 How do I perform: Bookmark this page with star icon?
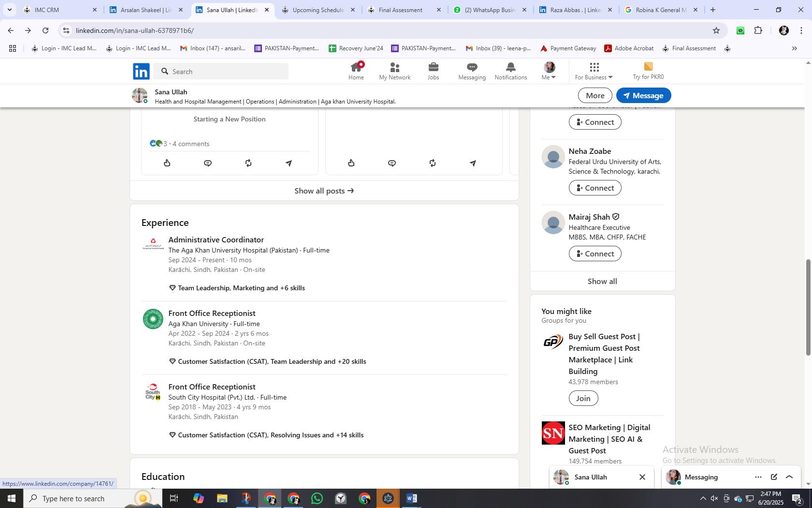[x=716, y=30]
